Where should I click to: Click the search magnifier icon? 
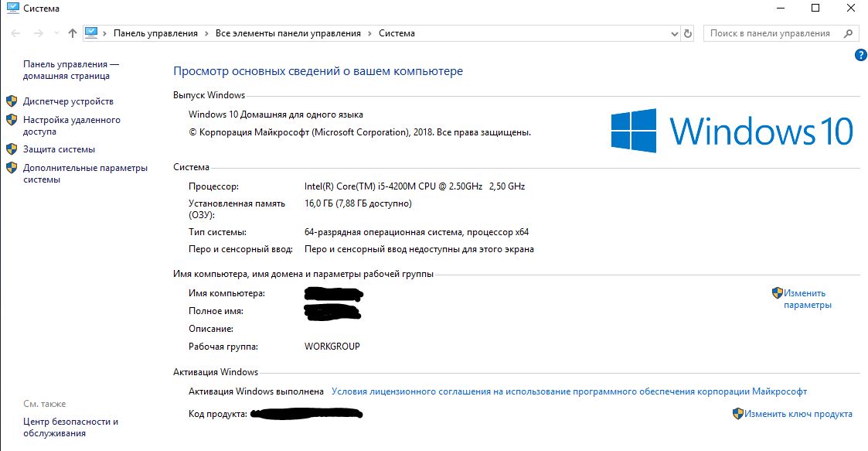click(x=848, y=33)
